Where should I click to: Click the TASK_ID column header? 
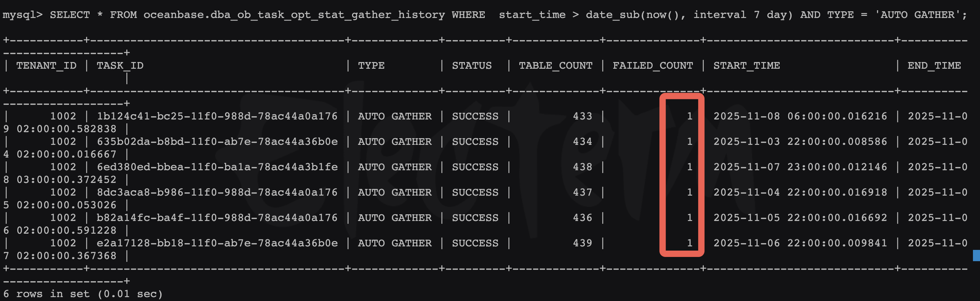point(120,66)
